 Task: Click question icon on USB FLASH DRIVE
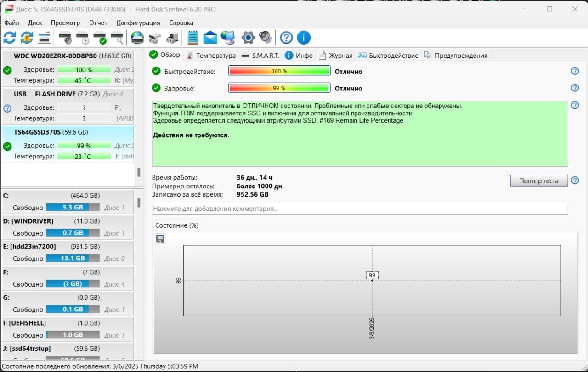coord(7,108)
